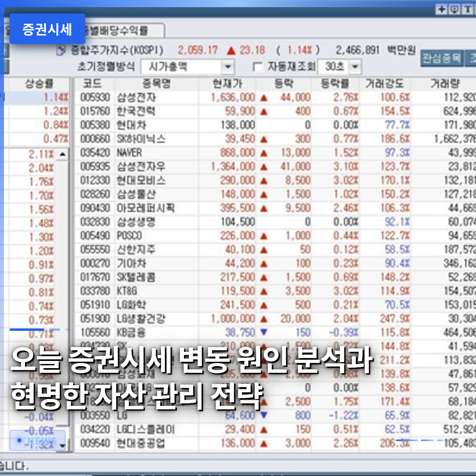Click the current price 868,000
Image resolution: width=476 pixels, height=476 pixels.
click(237, 153)
